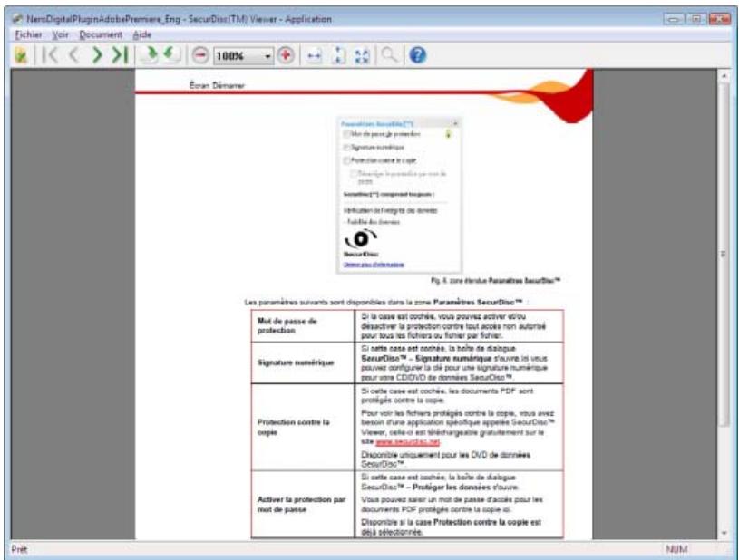Maximize the SecurDisc Viewer window
739x560 pixels.
695,19
